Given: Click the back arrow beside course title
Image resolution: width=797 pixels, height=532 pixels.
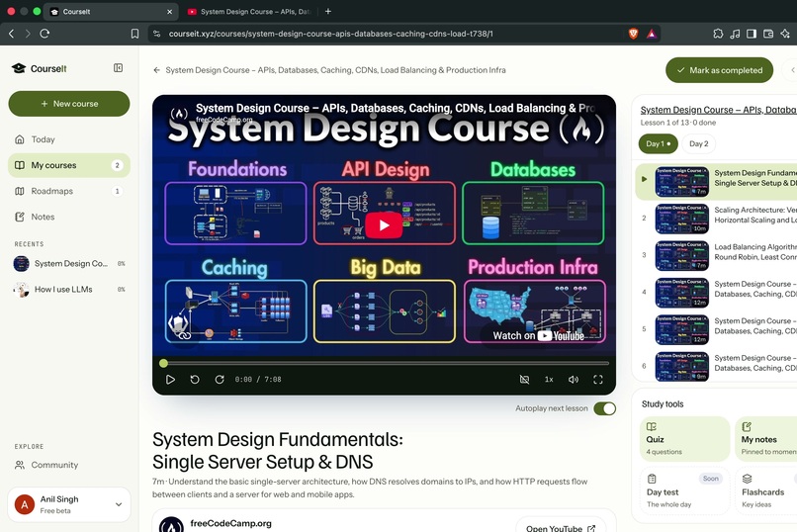Looking at the screenshot, I should click(x=156, y=70).
